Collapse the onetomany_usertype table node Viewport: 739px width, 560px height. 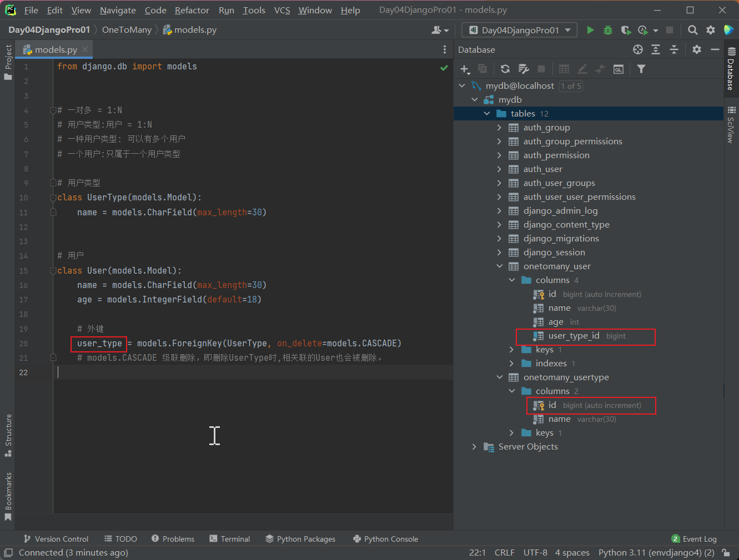(499, 377)
